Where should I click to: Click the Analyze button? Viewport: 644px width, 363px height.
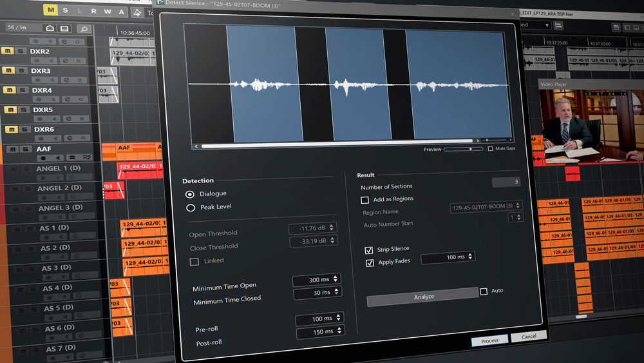pyautogui.click(x=422, y=297)
